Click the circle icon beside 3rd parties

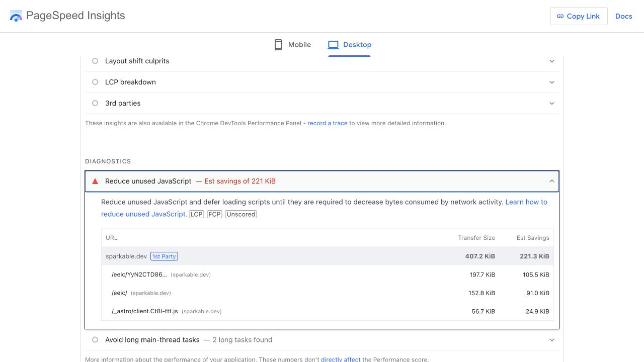[95, 103]
